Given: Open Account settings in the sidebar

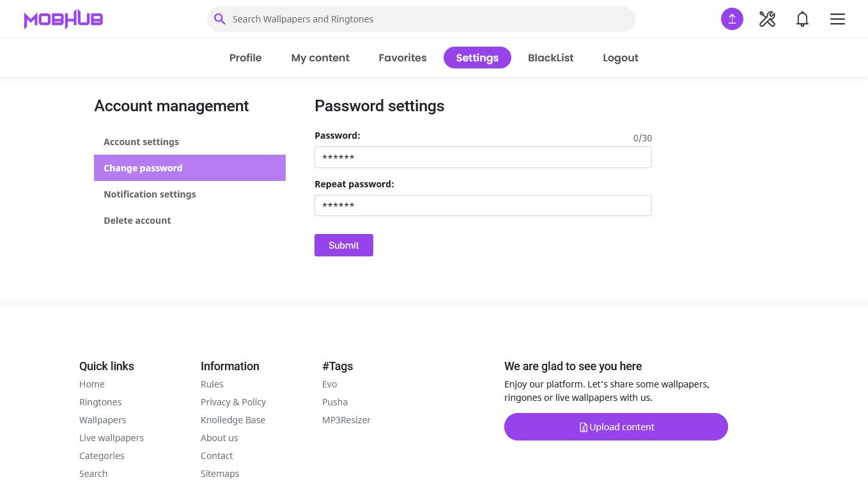Looking at the screenshot, I should (141, 142).
